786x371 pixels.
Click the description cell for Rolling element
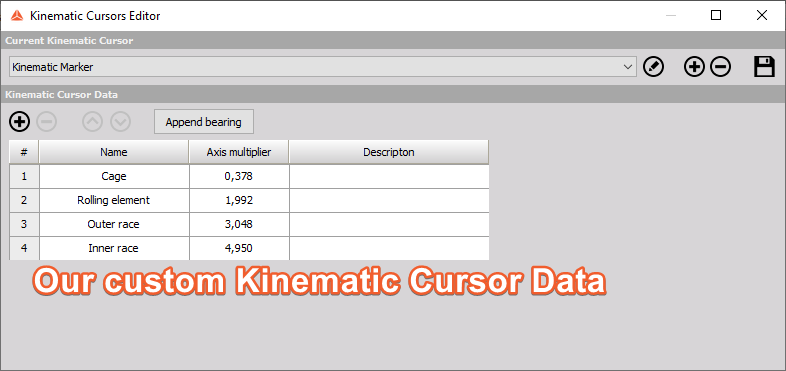389,201
